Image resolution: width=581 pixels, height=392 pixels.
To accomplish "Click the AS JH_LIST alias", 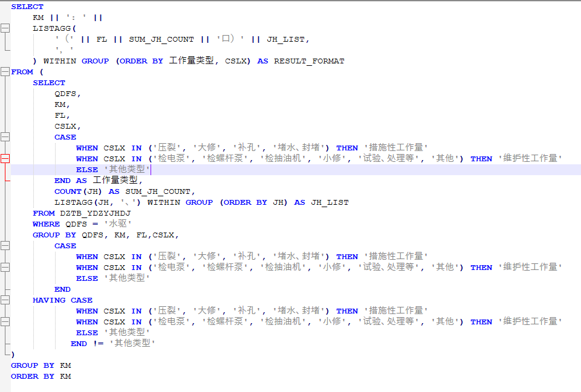I will (x=321, y=202).
